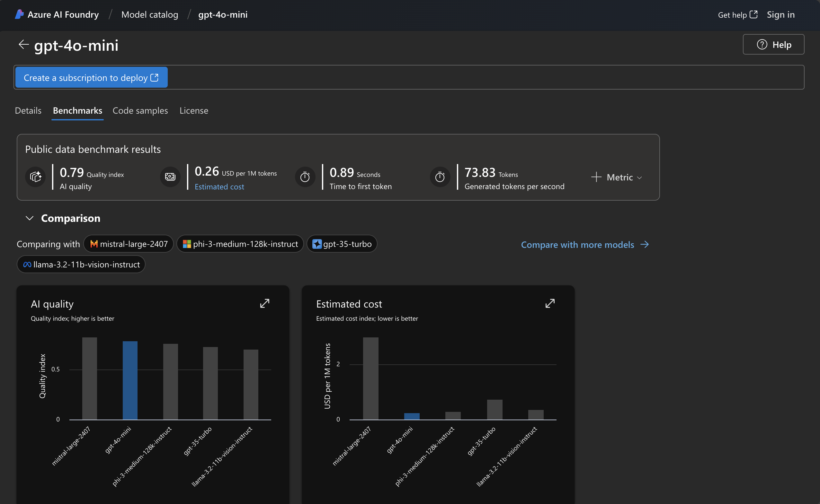This screenshot has height=504, width=820.
Task: Open the Metric dropdown chevron
Action: (639, 178)
